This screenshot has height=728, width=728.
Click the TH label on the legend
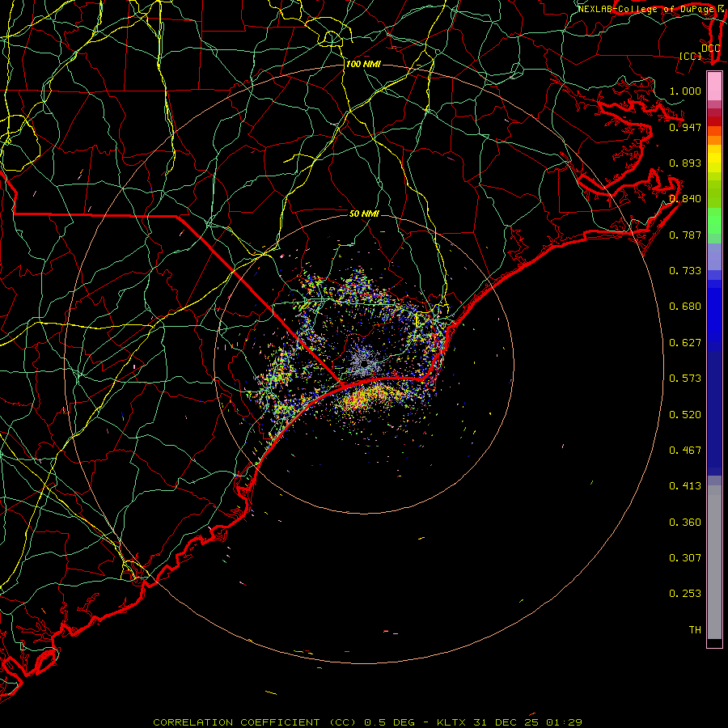(x=695, y=630)
